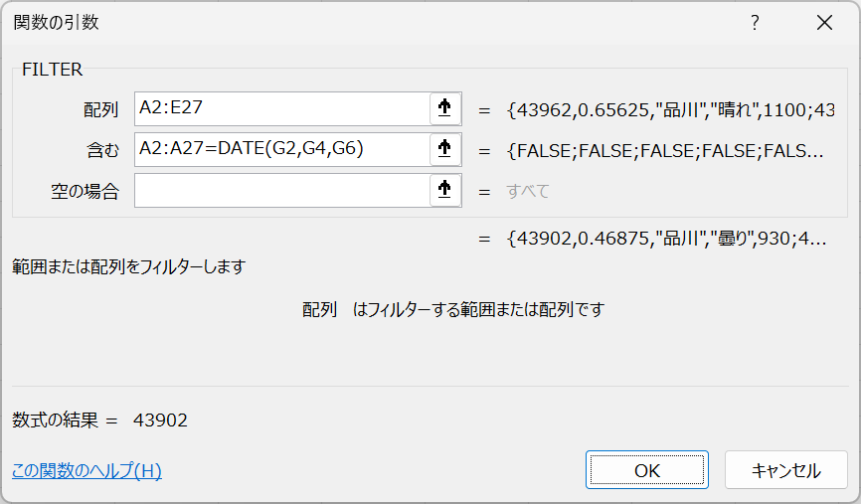Click the FILTER function name heading

[x=52, y=70]
